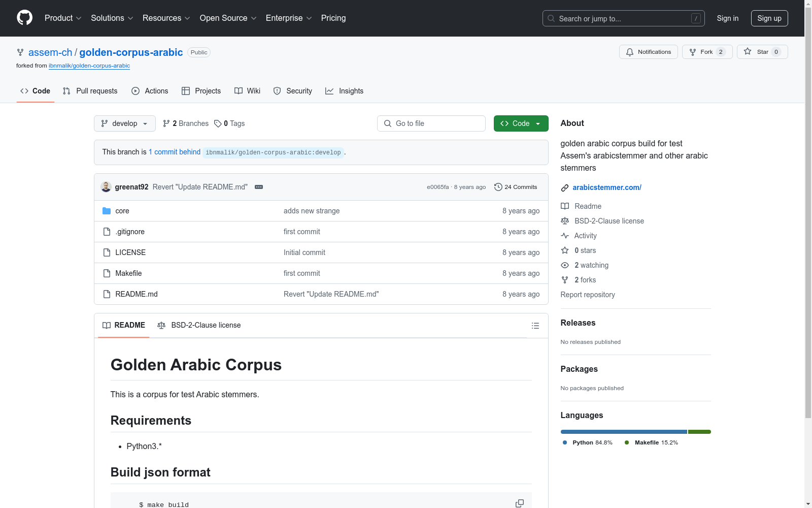Click the search magnifier icon in header
Image resolution: width=812 pixels, height=508 pixels.
click(x=551, y=18)
